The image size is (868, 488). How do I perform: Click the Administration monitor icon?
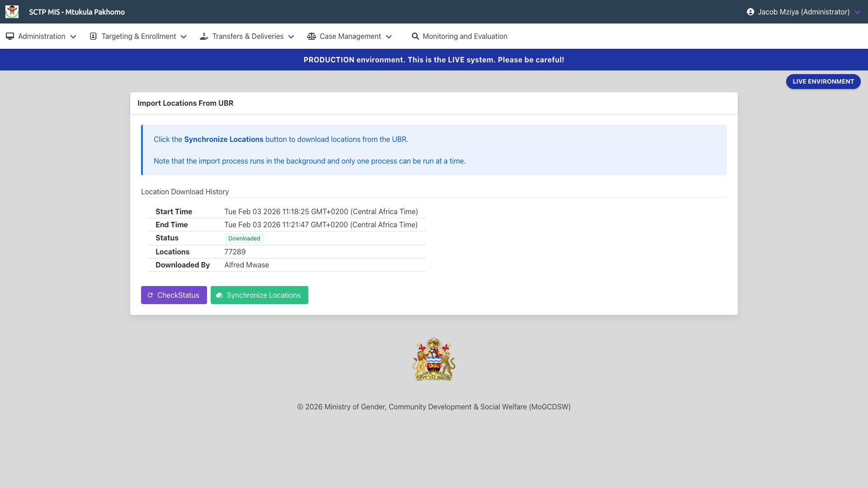pos(10,36)
